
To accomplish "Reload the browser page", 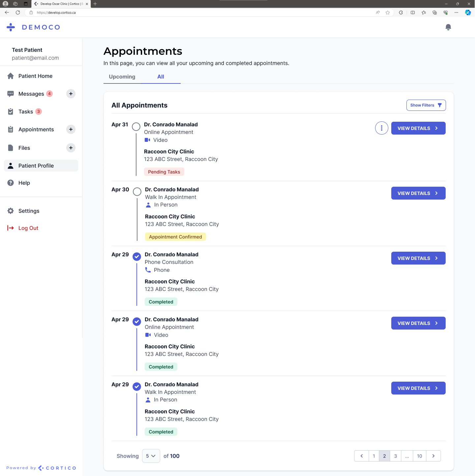I will point(18,13).
